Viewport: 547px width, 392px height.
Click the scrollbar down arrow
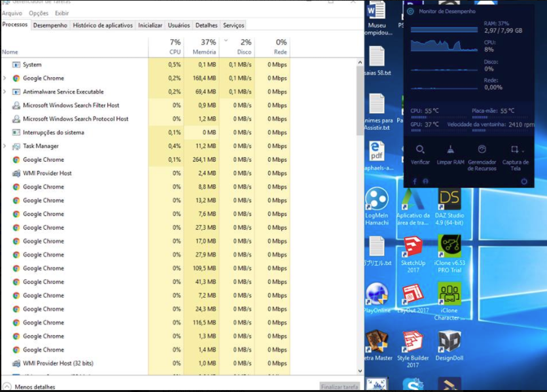(x=360, y=371)
